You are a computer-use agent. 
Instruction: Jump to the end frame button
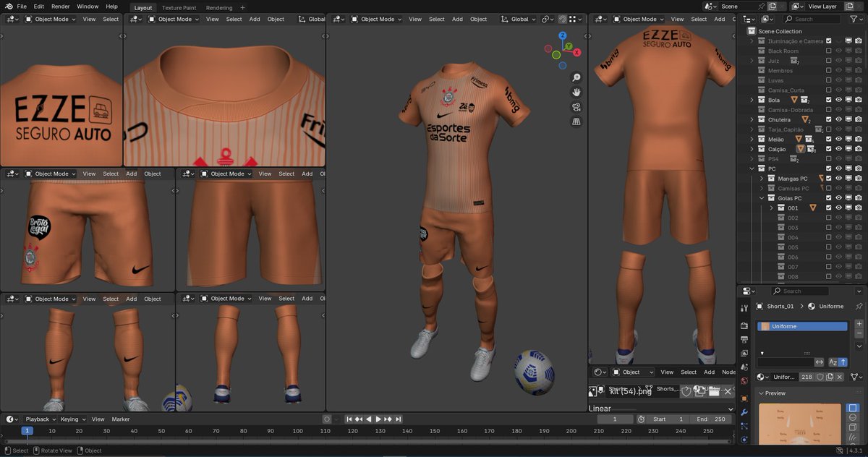pos(398,419)
